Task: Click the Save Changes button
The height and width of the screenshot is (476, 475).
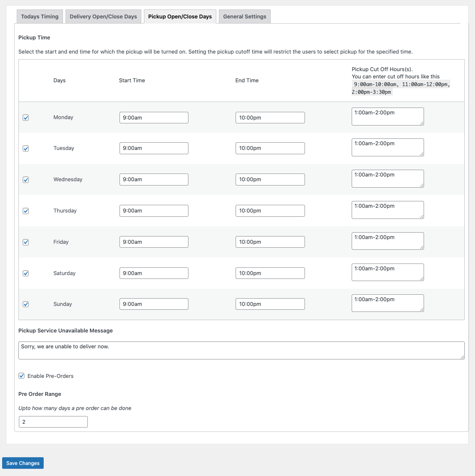Action: (x=23, y=463)
